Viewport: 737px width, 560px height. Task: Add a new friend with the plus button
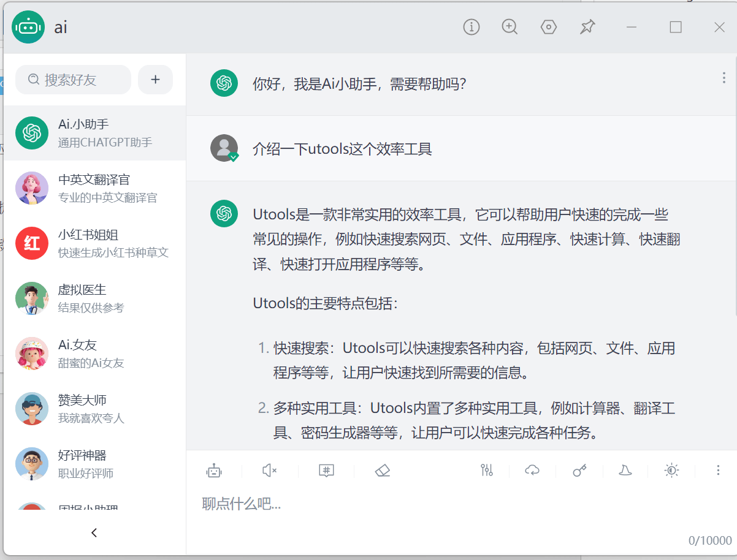pos(155,80)
